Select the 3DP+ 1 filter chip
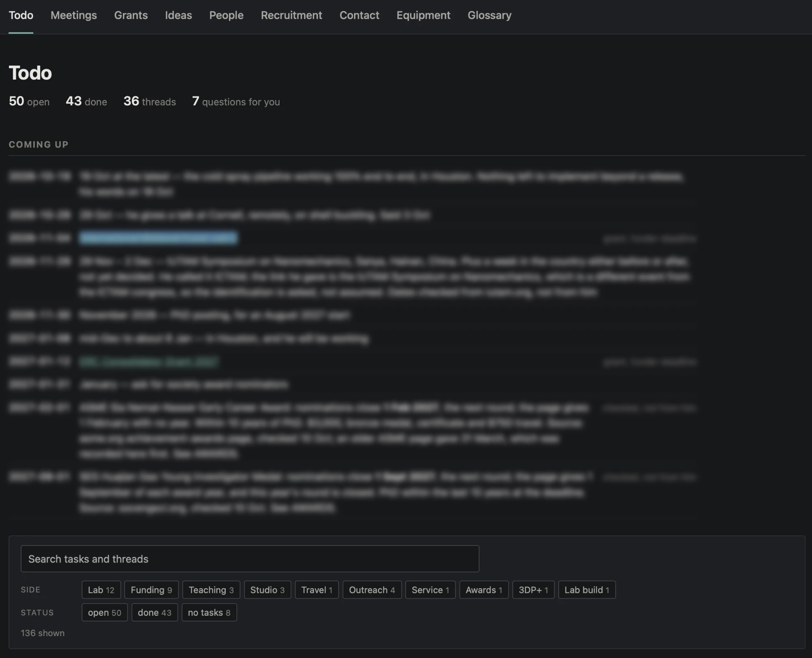Image resolution: width=812 pixels, height=658 pixels. [533, 590]
